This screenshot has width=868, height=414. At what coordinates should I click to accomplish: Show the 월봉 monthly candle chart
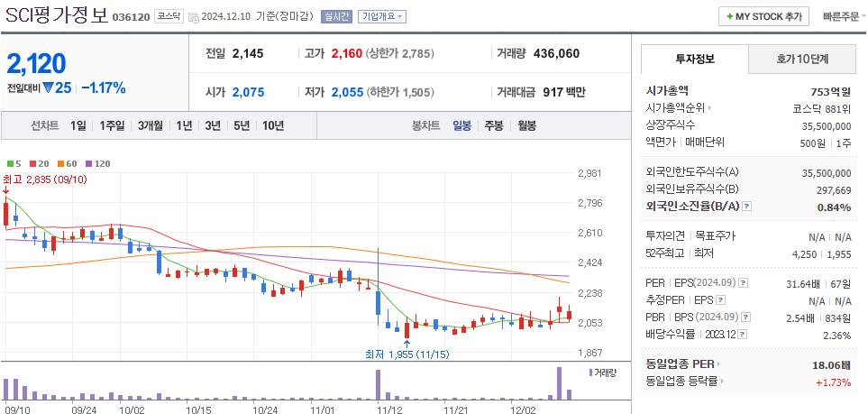526,125
